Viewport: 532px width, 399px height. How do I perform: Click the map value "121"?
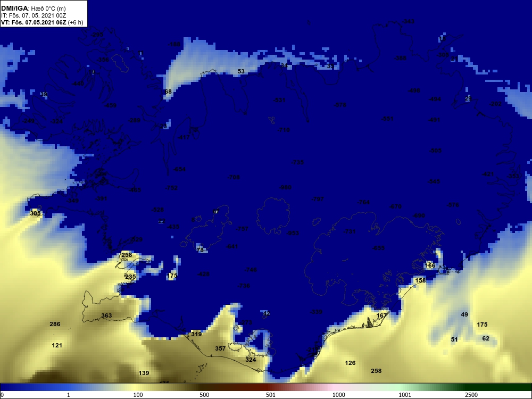57,345
